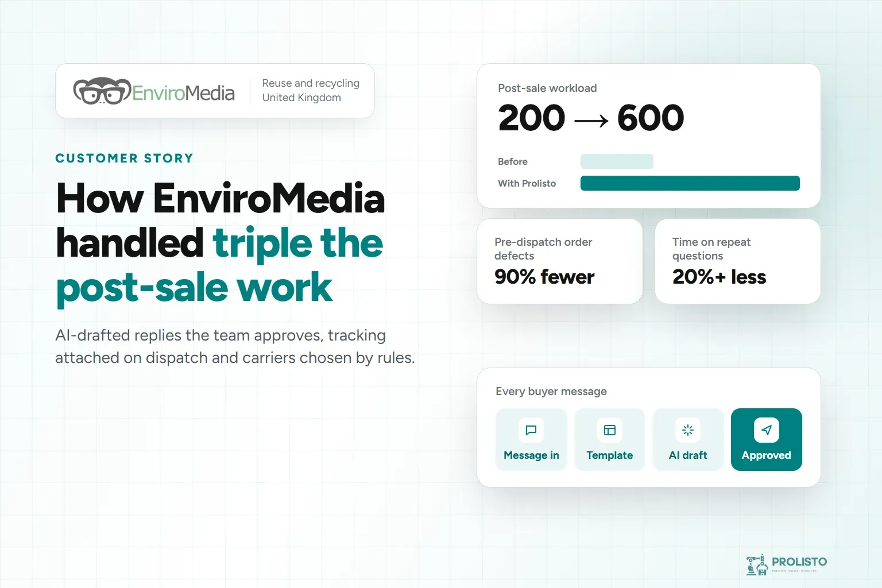Viewport: 882px width, 588px height.
Task: Click the 90% fewer value
Action: 544,277
